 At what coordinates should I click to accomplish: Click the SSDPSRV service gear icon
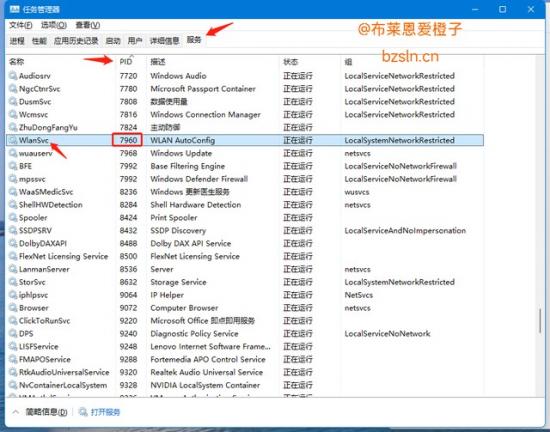tap(13, 230)
